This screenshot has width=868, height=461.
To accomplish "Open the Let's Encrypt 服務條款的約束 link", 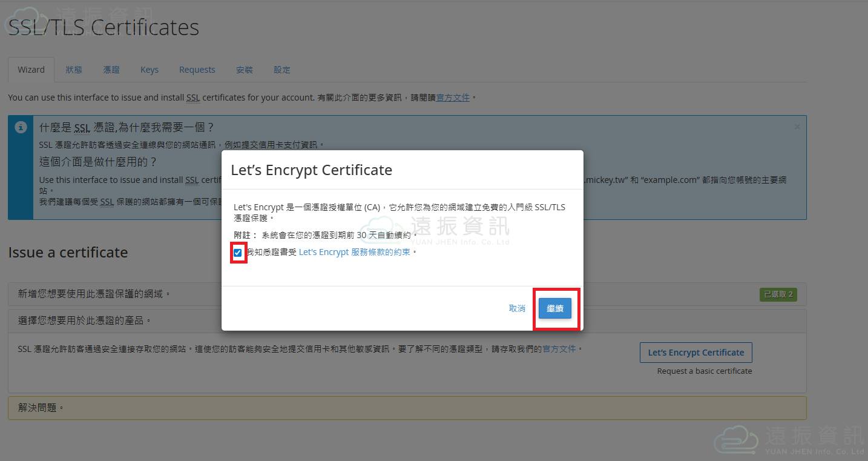I will coord(355,252).
